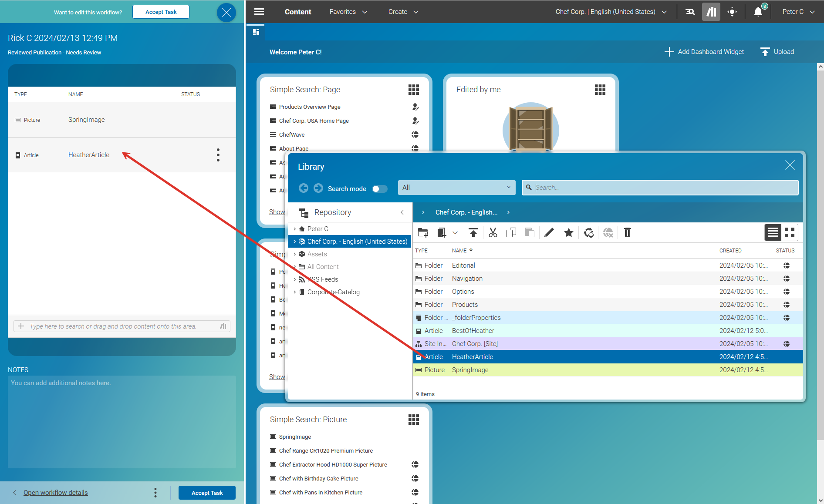
Task: Click the Edit pencil icon in the Library
Action: click(x=548, y=232)
